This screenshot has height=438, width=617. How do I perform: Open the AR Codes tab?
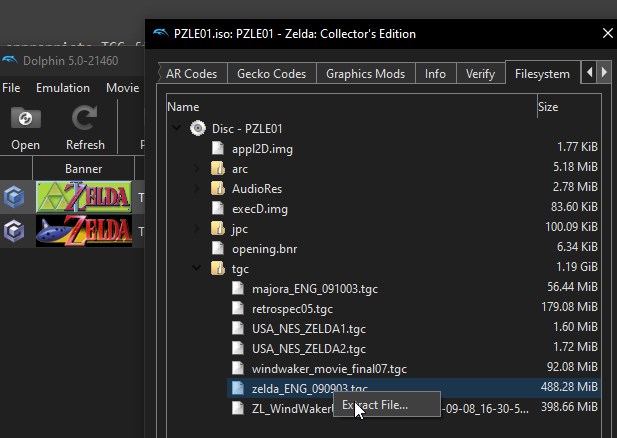192,74
